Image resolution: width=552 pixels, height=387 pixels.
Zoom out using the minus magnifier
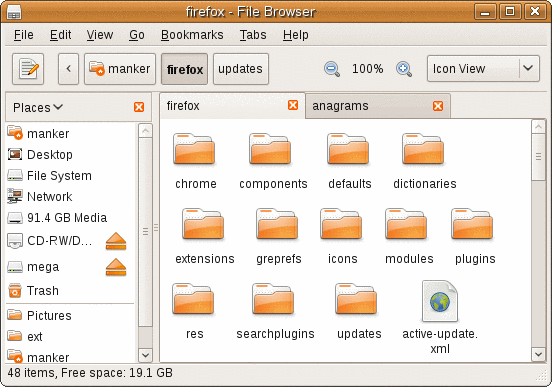click(x=332, y=69)
